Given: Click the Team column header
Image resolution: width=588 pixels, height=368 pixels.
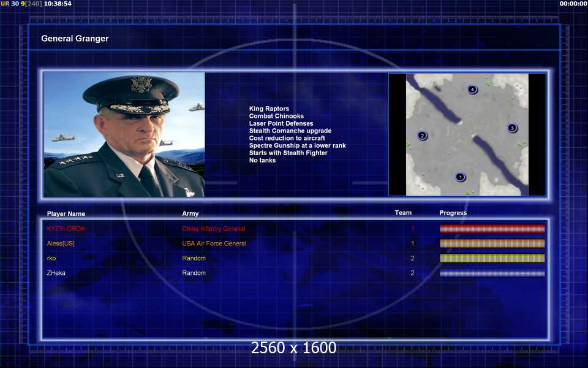Looking at the screenshot, I should [x=403, y=213].
